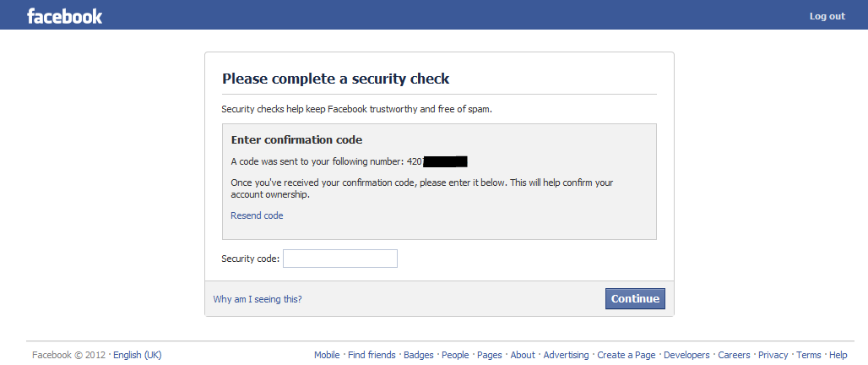
Task: Open the Mobile footer link
Action: (327, 355)
